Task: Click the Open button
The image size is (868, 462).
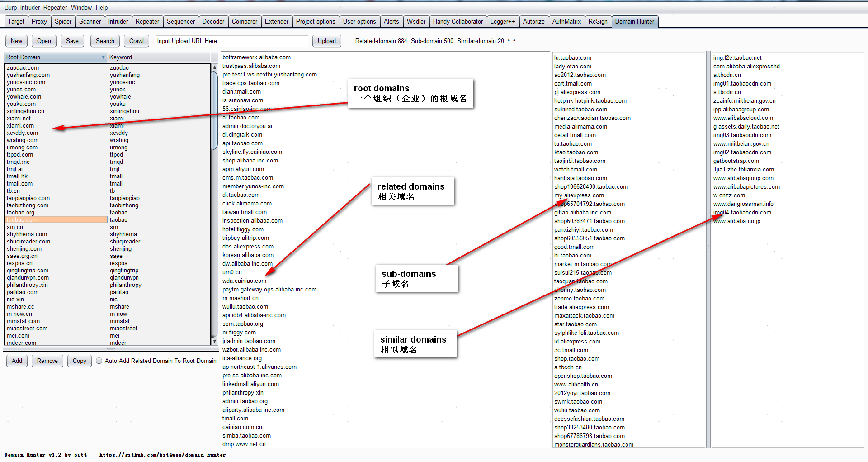Action: pos(44,41)
